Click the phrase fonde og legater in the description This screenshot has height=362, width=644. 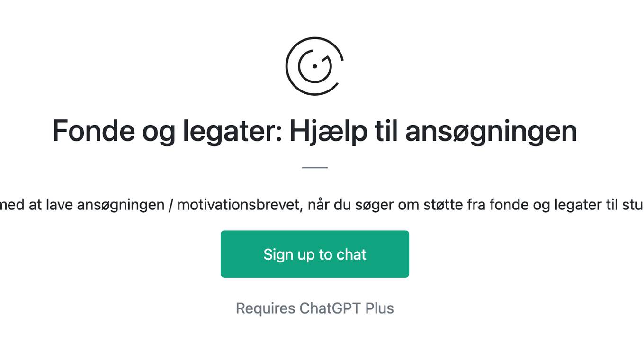pos(539,205)
